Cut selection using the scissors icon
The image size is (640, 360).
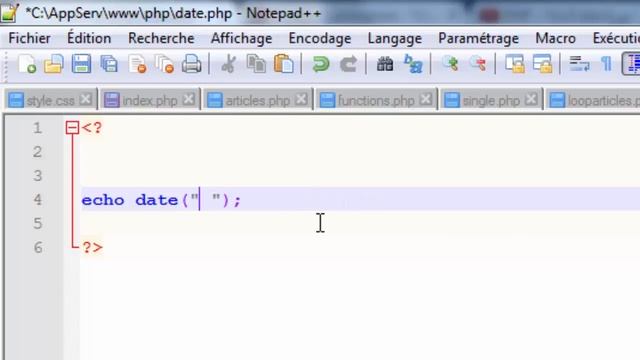coord(229,64)
